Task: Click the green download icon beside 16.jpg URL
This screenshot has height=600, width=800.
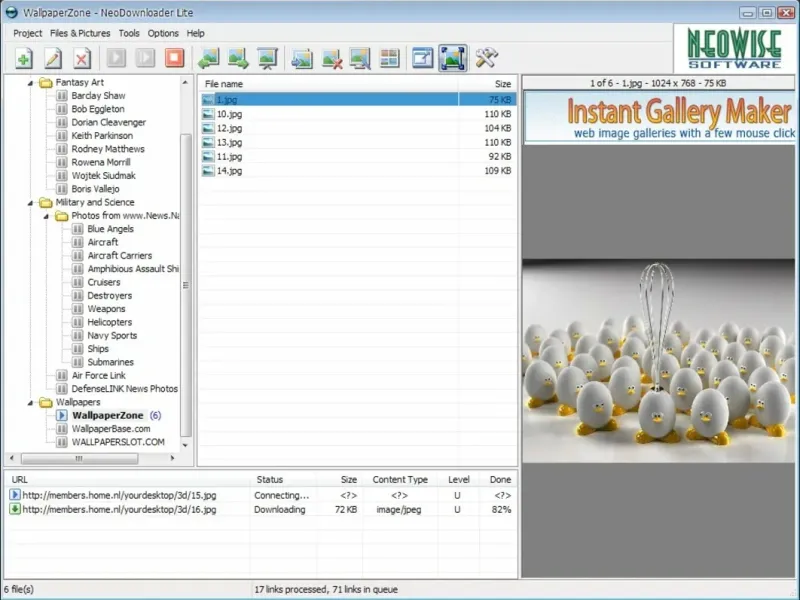Action: coord(15,509)
